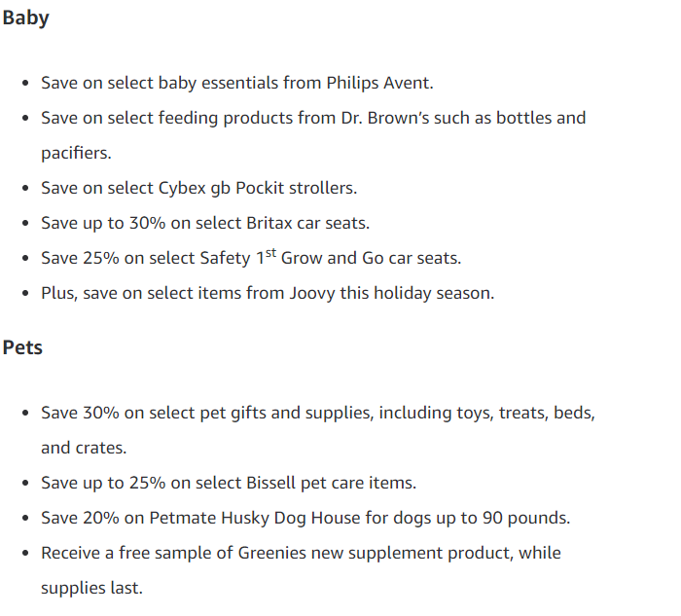Click the bullet before the Bissell item
Screen dimensions: 681x616
(x=25, y=483)
